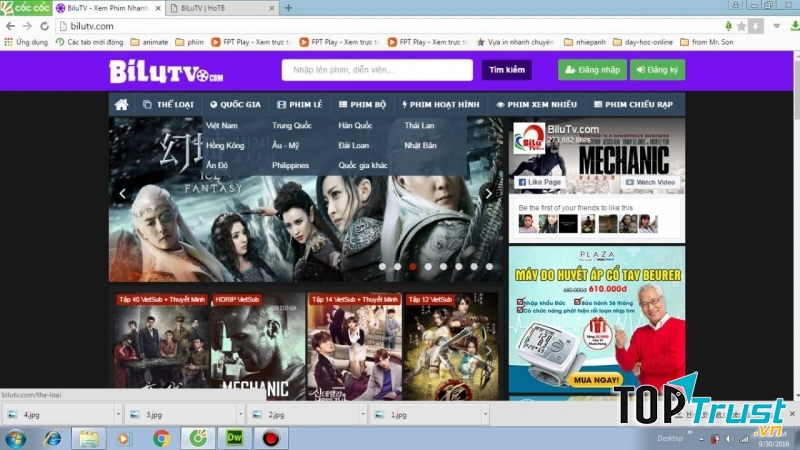This screenshot has width=800, height=450.
Task: Select Philippines from country dropdown
Action: point(290,165)
